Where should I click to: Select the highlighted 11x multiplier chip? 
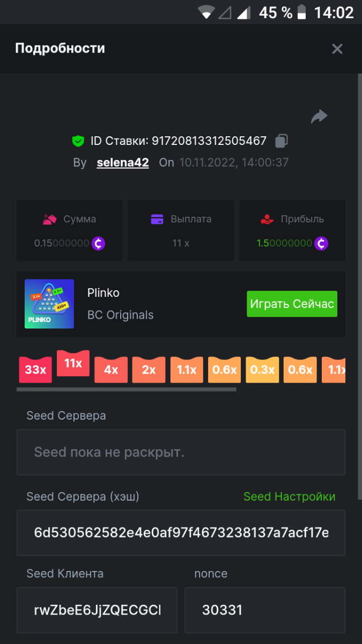[73, 363]
